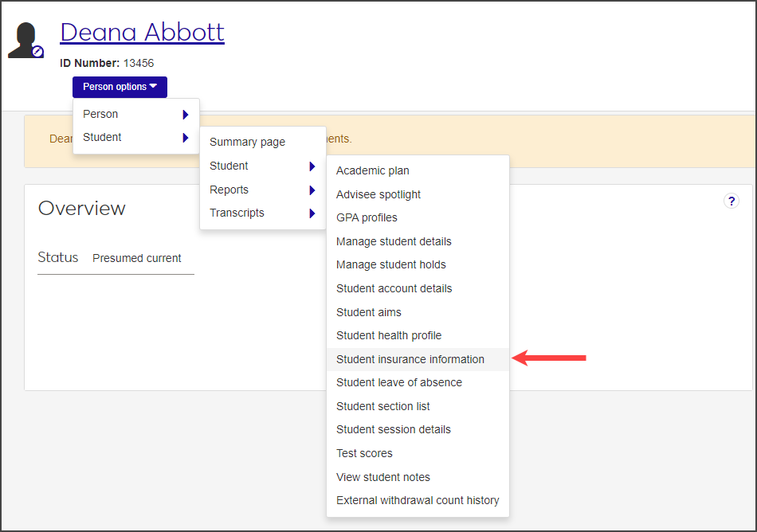Screen dimensions: 757x532
Task: Click the help question mark icon
Action: pyautogui.click(x=731, y=201)
